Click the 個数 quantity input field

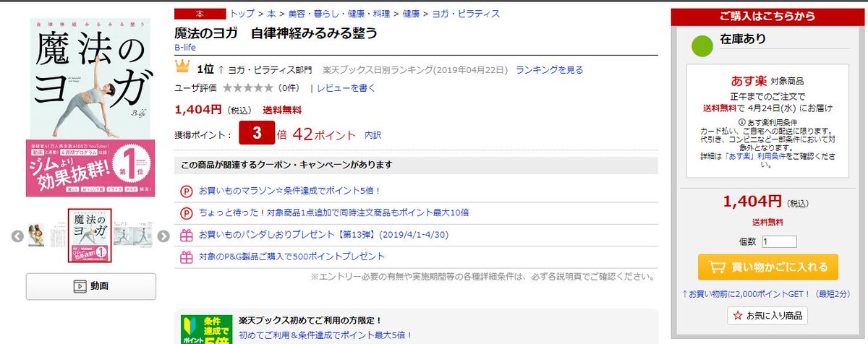[x=778, y=241]
